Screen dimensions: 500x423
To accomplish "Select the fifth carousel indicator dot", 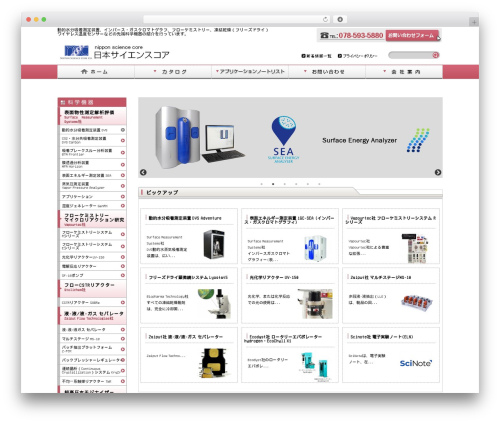I will pos(308,184).
